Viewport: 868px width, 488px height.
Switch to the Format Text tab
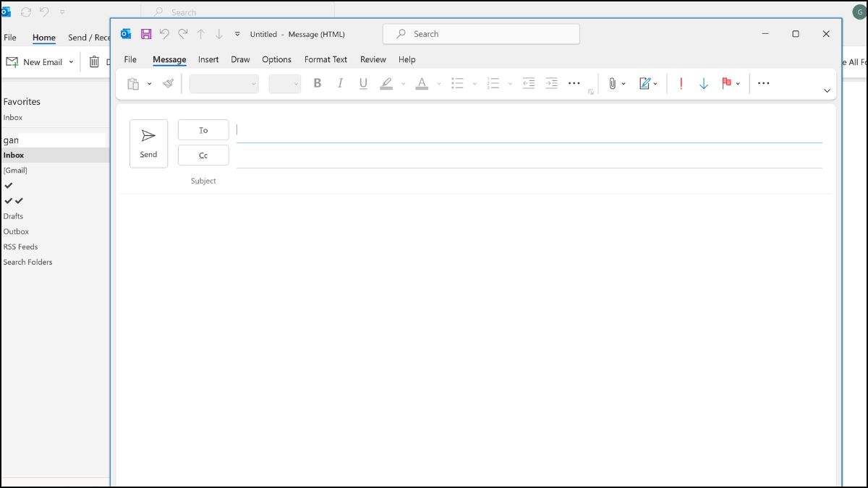(x=325, y=59)
